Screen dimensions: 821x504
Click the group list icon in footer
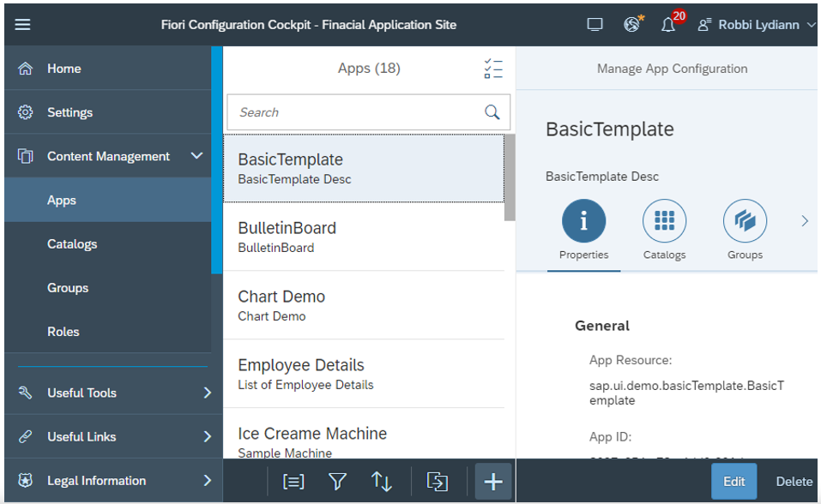pos(293,482)
